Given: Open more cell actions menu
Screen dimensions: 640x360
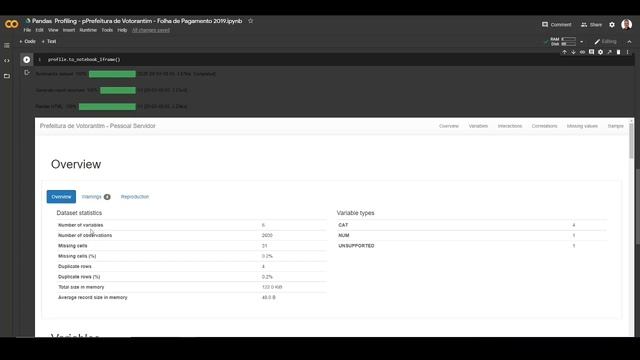Looking at the screenshot, I should [628, 52].
